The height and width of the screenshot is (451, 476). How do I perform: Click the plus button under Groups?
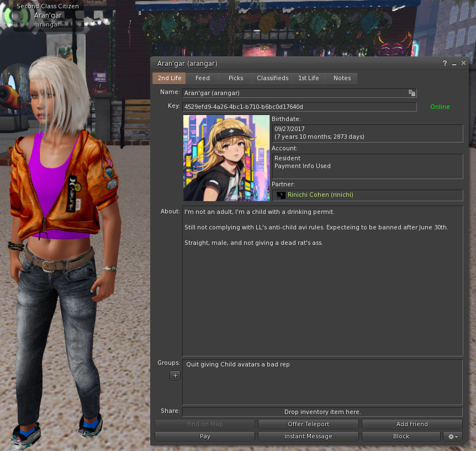point(175,376)
